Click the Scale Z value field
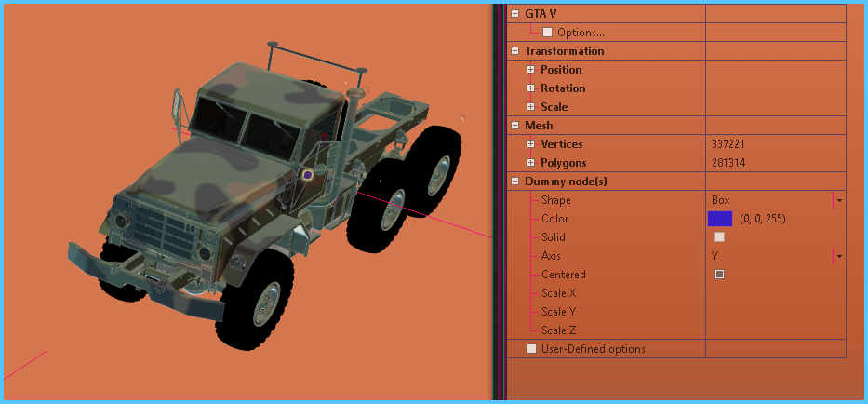Image resolution: width=868 pixels, height=404 pixels. pyautogui.click(x=774, y=330)
